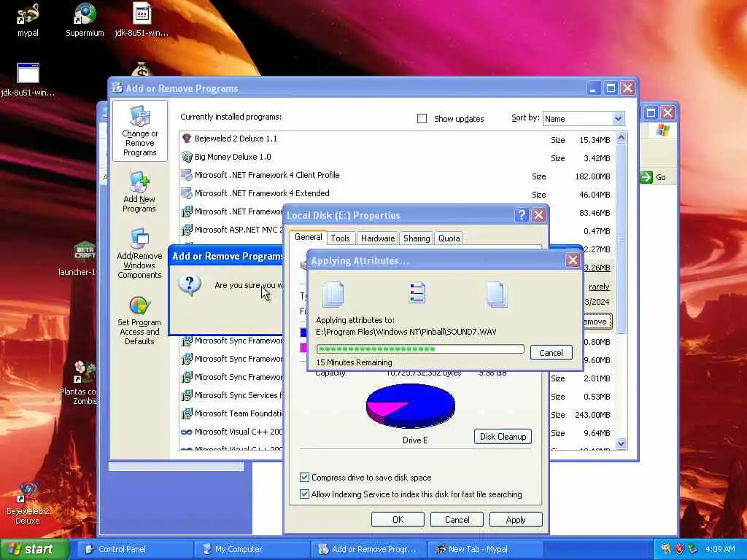Switch to New Tab - Mypal taskbar button
This screenshot has width=747, height=560.
(x=486, y=549)
